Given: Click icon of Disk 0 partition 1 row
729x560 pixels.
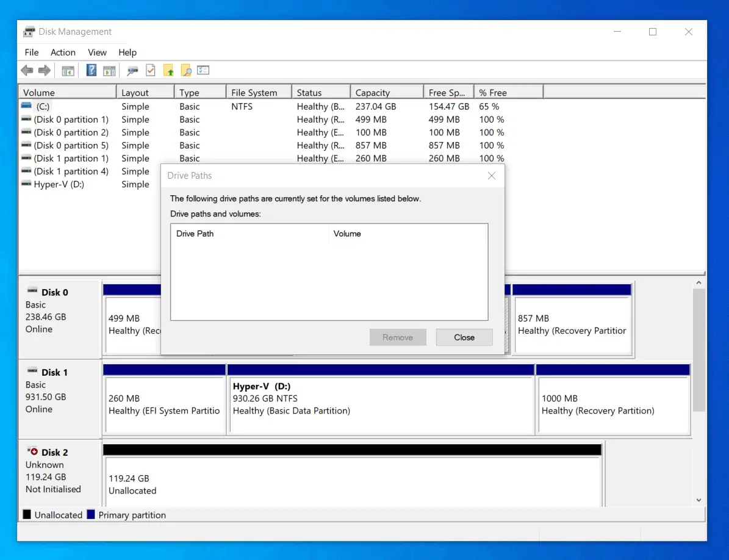Looking at the screenshot, I should click(26, 119).
